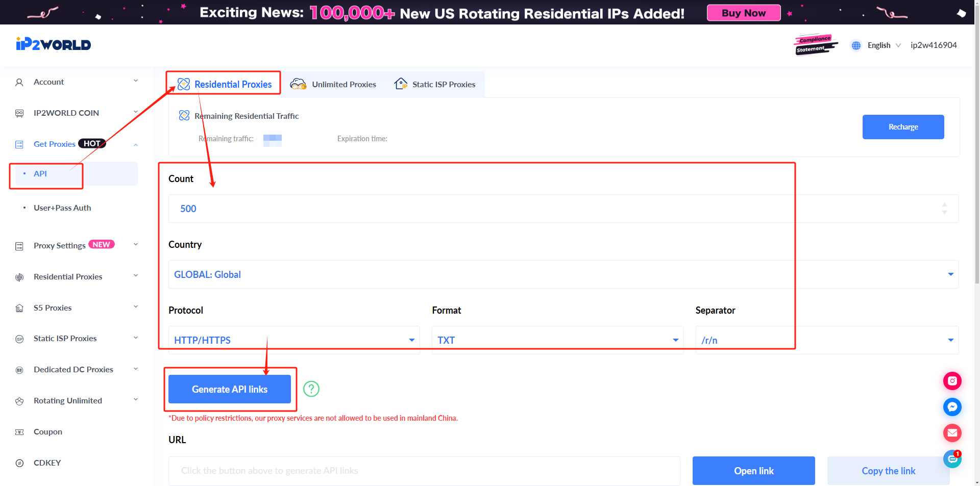Increase count using the stepper up arrow
Screen dimensions: 980x486
[944, 204]
